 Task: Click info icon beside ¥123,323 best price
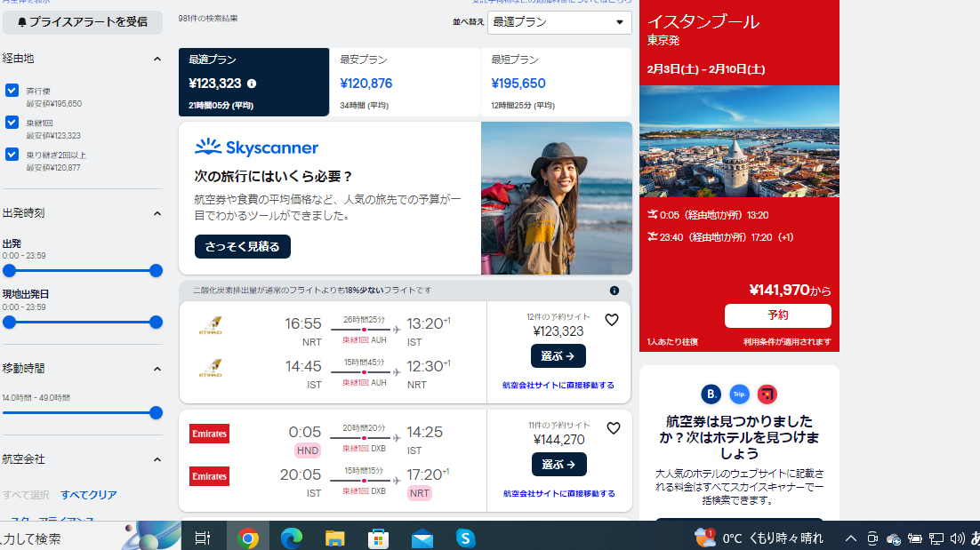coord(252,84)
